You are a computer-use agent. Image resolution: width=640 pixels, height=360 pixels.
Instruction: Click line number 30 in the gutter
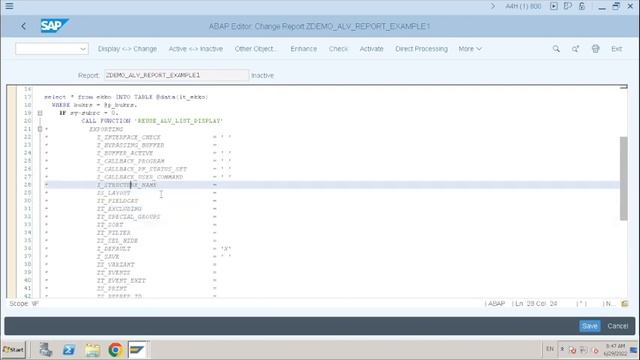pyautogui.click(x=27, y=201)
